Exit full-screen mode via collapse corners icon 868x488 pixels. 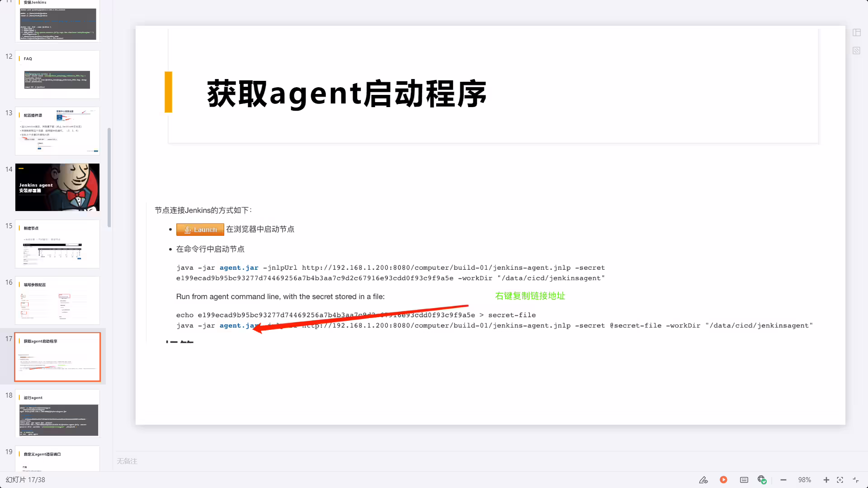[856, 480]
